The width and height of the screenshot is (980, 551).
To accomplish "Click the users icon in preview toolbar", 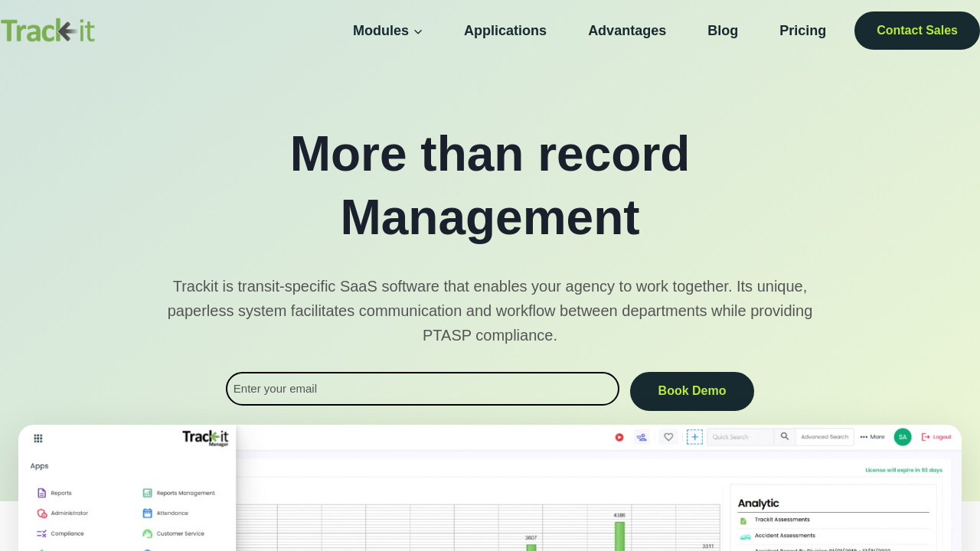I will coord(642,437).
